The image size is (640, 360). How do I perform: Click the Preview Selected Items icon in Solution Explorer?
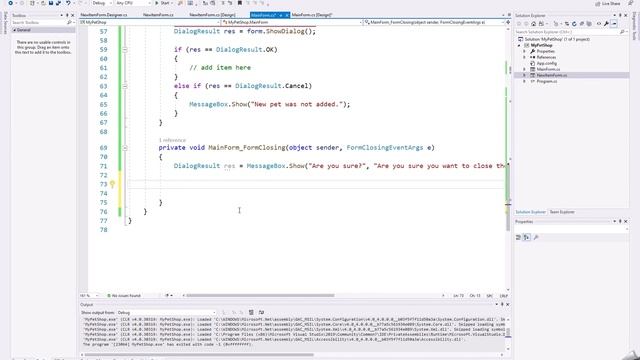coord(614,24)
